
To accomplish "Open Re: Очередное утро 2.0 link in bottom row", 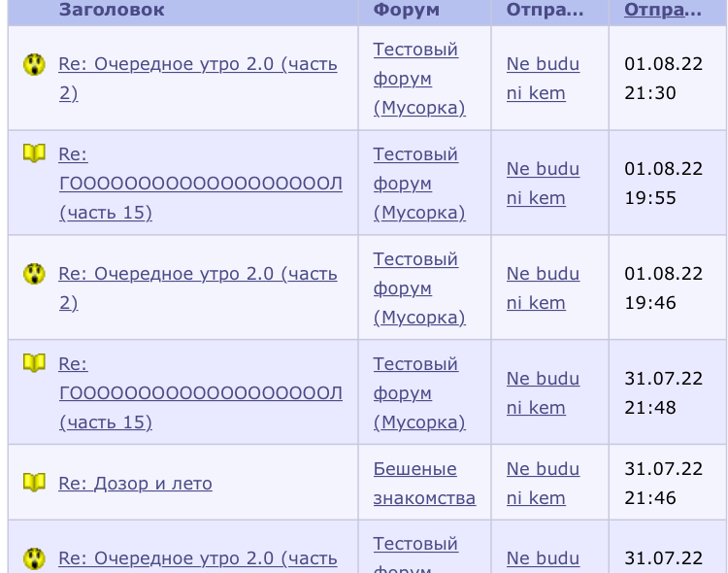I will (x=198, y=558).
